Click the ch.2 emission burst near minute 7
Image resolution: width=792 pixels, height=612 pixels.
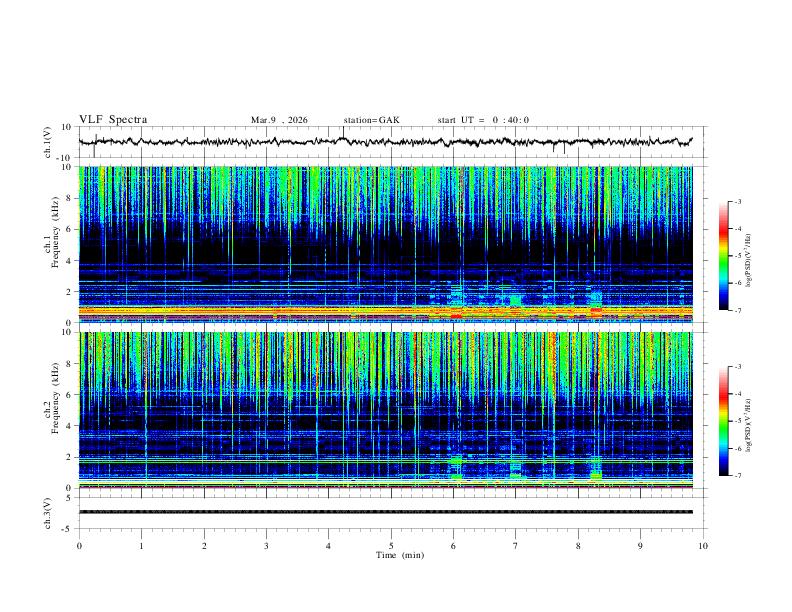515,470
